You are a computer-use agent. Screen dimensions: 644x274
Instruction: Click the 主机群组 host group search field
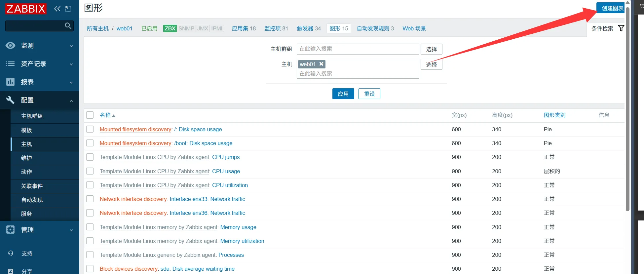pyautogui.click(x=358, y=49)
